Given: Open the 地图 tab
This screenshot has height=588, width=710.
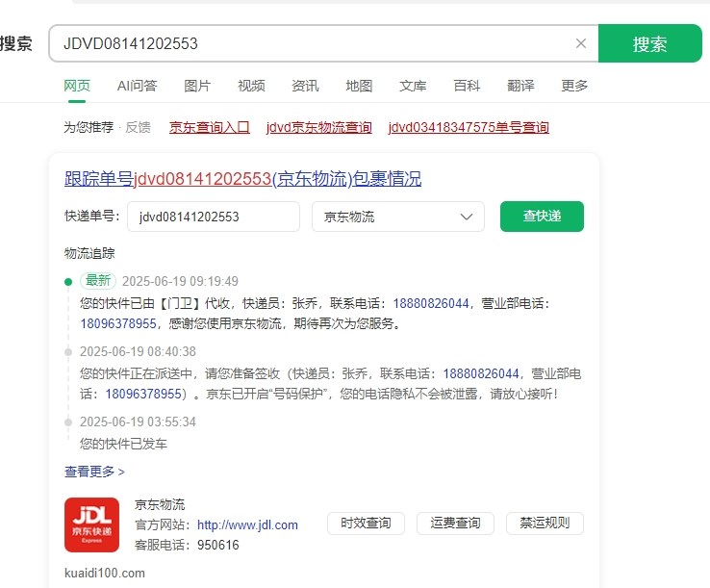Looking at the screenshot, I should (x=359, y=86).
